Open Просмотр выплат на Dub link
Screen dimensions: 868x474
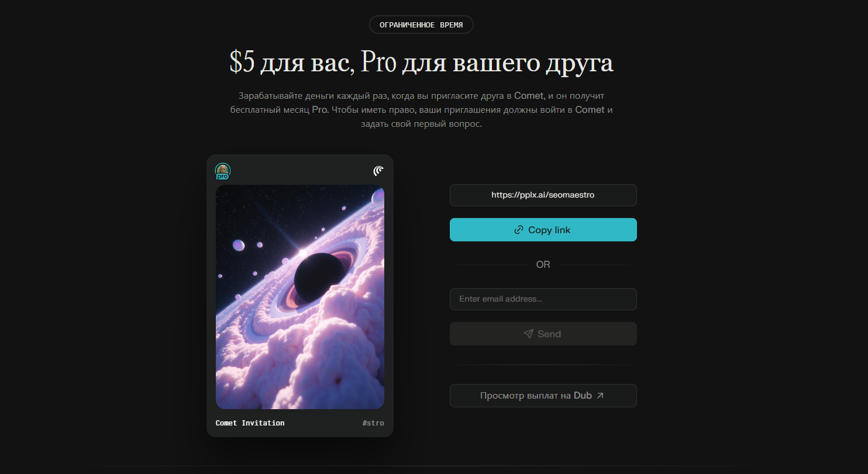click(543, 396)
